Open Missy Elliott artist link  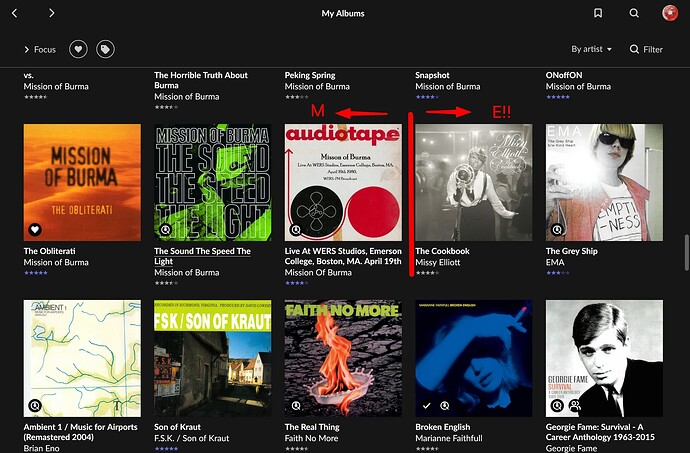(437, 262)
